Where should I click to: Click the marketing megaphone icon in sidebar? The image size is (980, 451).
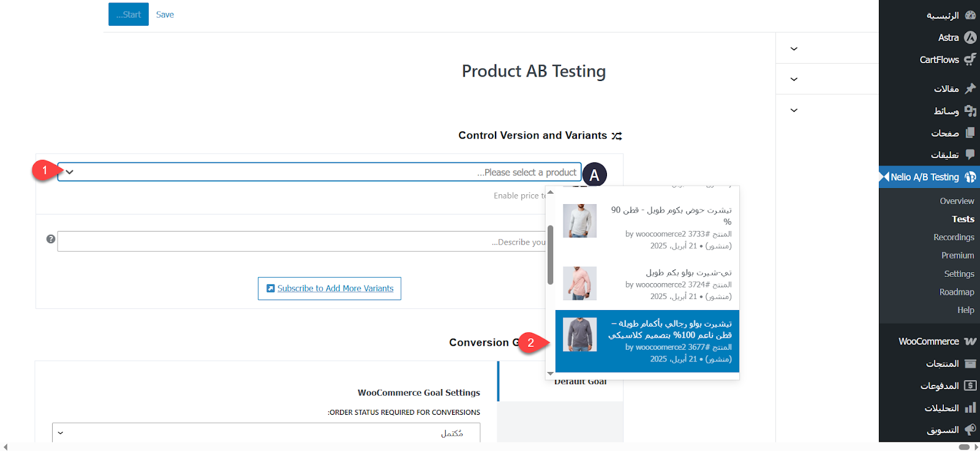coord(970,430)
